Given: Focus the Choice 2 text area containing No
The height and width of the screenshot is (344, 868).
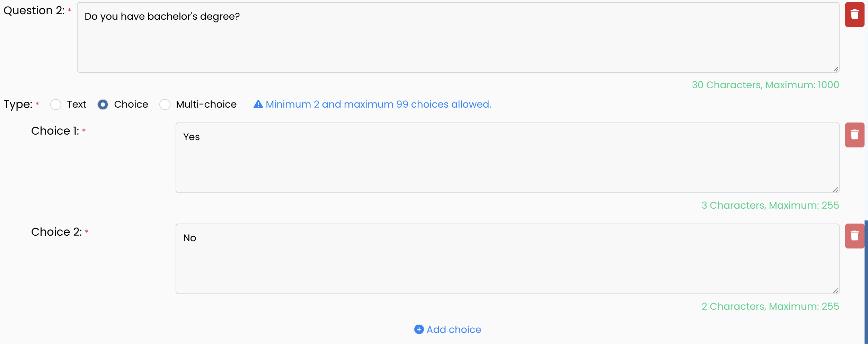Looking at the screenshot, I should [x=507, y=259].
